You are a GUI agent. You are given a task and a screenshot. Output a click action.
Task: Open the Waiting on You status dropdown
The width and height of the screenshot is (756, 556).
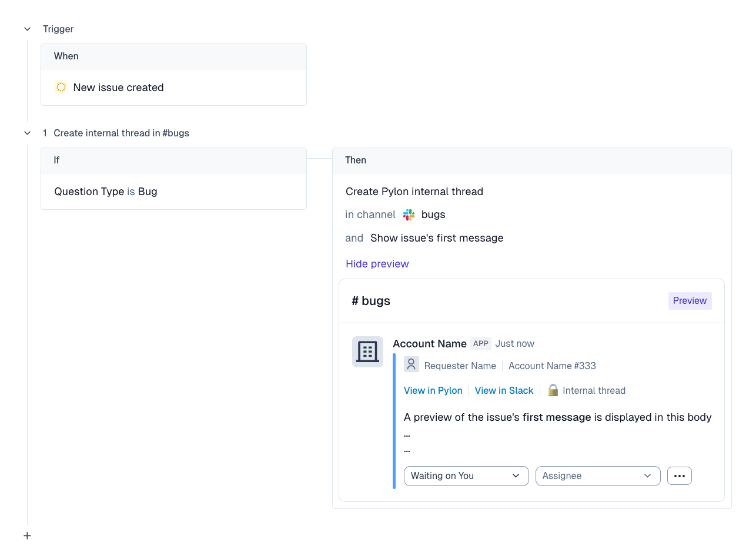(466, 476)
